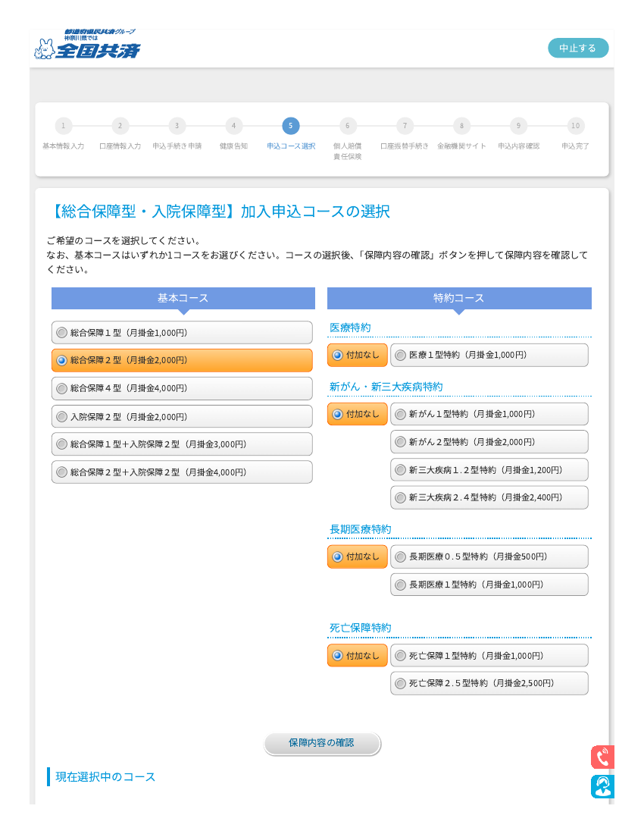Open the operator support chat icon
This screenshot has width=644, height=834.
point(602,787)
